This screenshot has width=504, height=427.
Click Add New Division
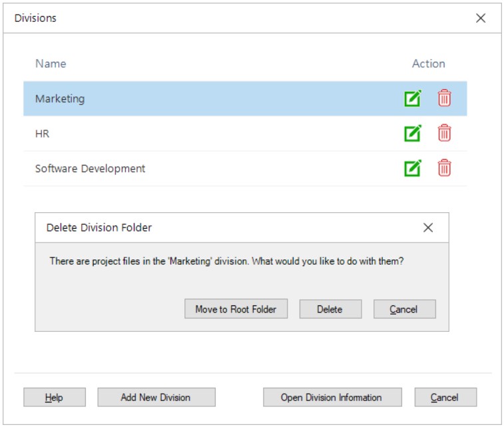click(x=156, y=397)
